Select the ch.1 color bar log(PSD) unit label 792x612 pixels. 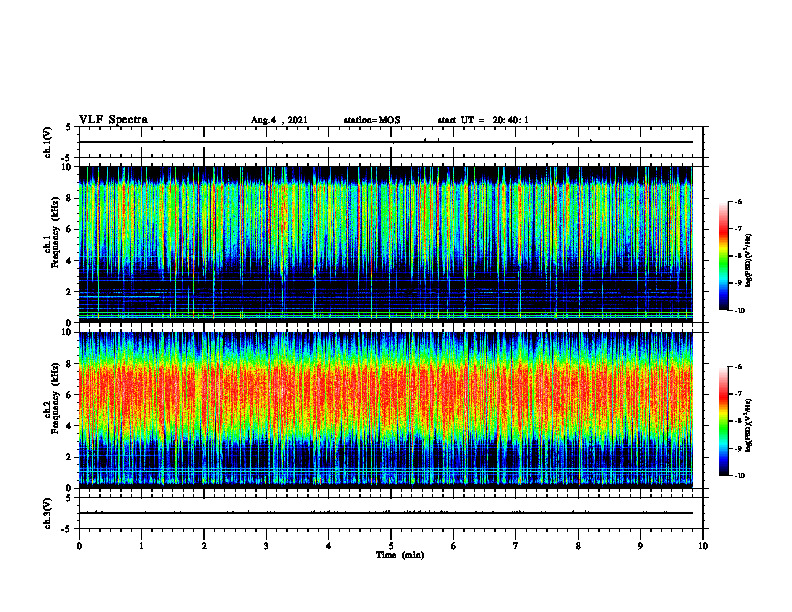coord(749,261)
